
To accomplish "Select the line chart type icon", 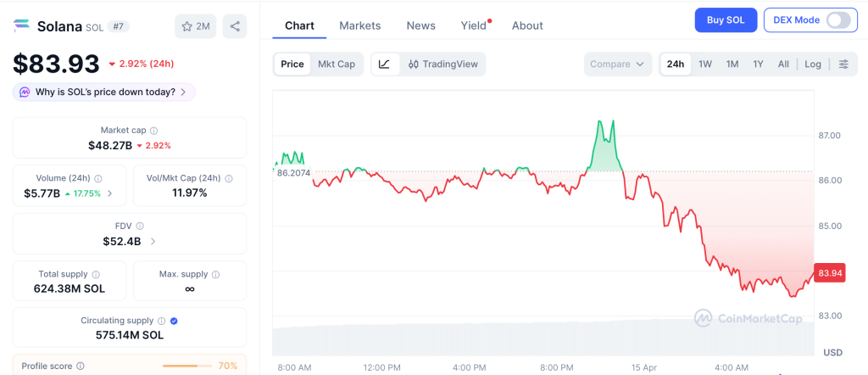I will [x=384, y=64].
